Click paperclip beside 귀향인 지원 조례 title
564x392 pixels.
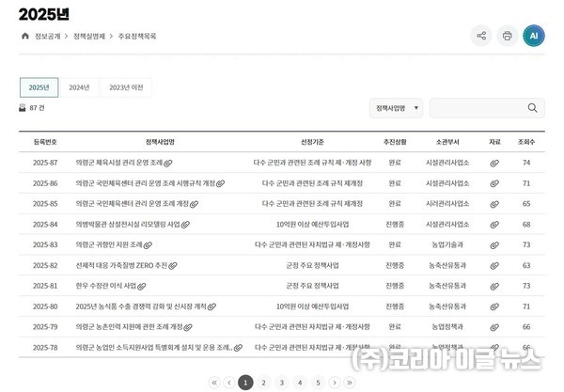(x=148, y=245)
